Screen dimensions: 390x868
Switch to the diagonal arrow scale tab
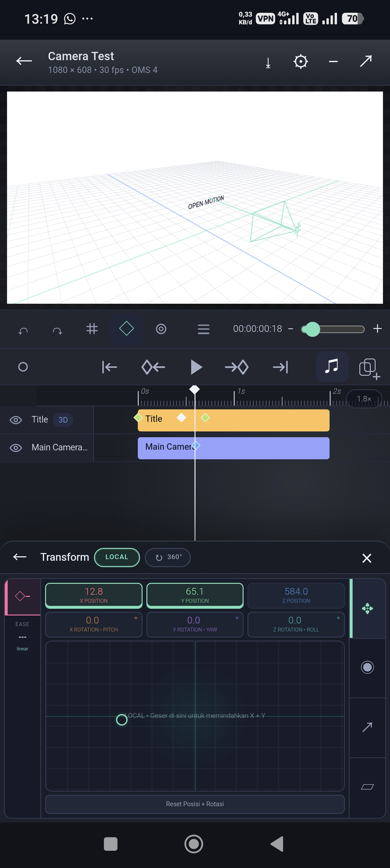(367, 727)
